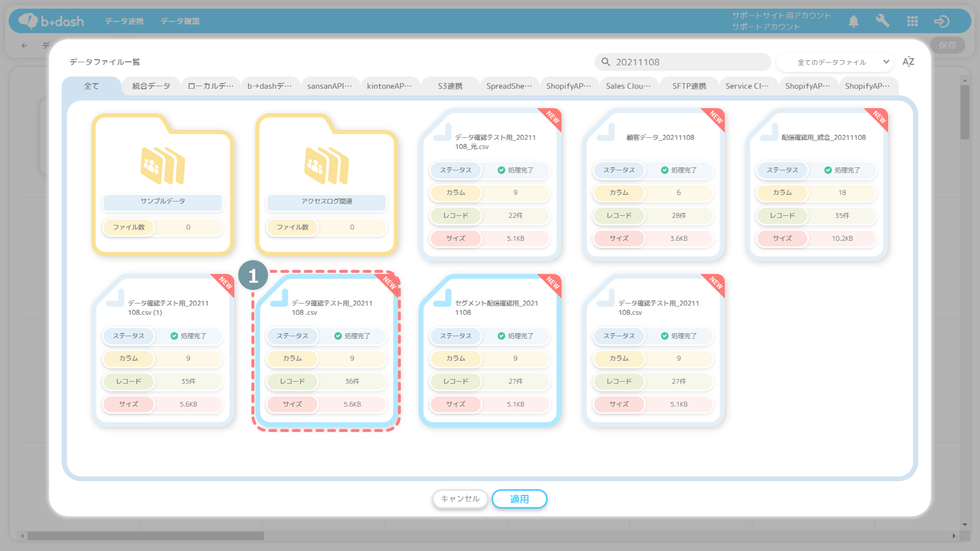This screenshot has width=980, height=551.
Task: Switch to the 統合データ tab
Action: click(151, 86)
